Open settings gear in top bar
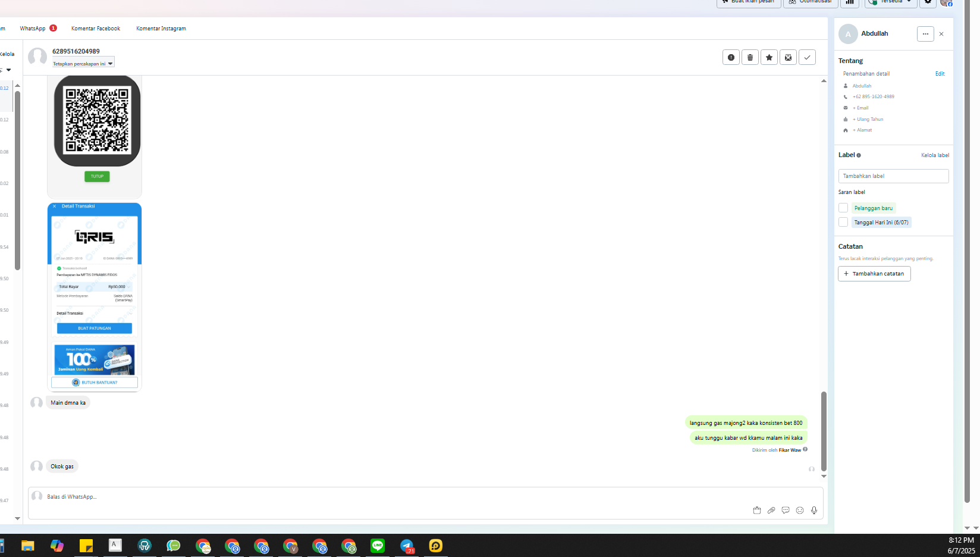 pyautogui.click(x=928, y=2)
